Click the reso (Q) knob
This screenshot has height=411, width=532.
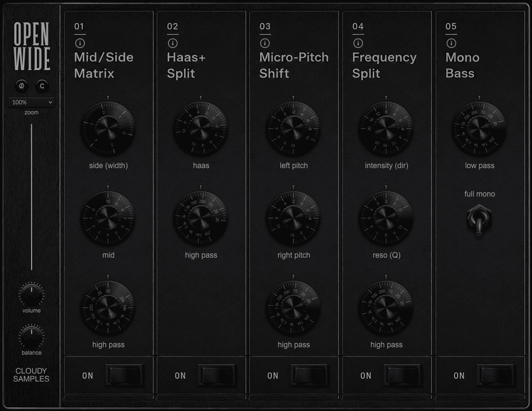coord(386,218)
